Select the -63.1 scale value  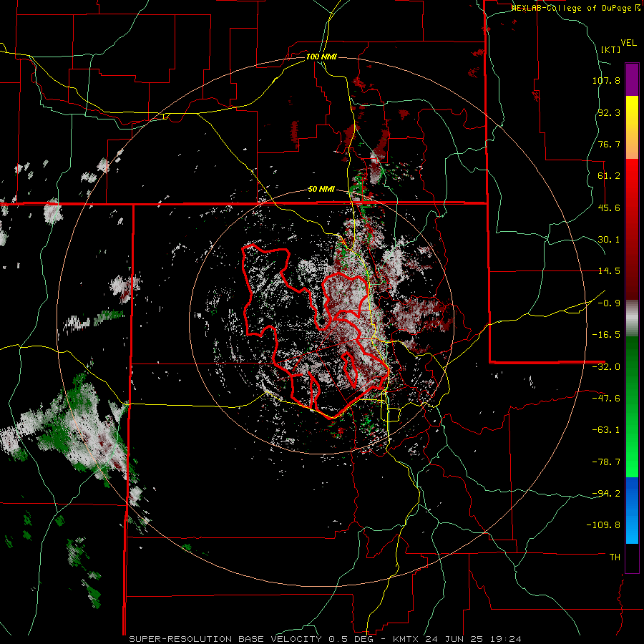tap(606, 430)
